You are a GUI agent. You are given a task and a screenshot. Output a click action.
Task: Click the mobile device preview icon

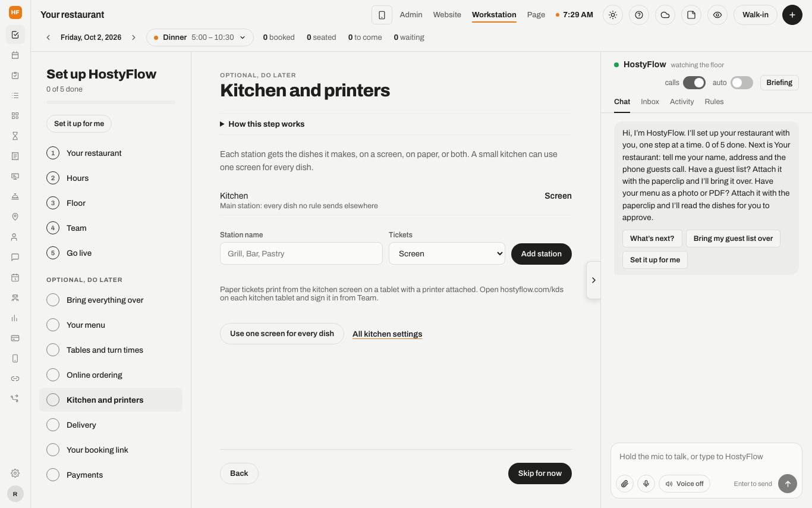(382, 15)
